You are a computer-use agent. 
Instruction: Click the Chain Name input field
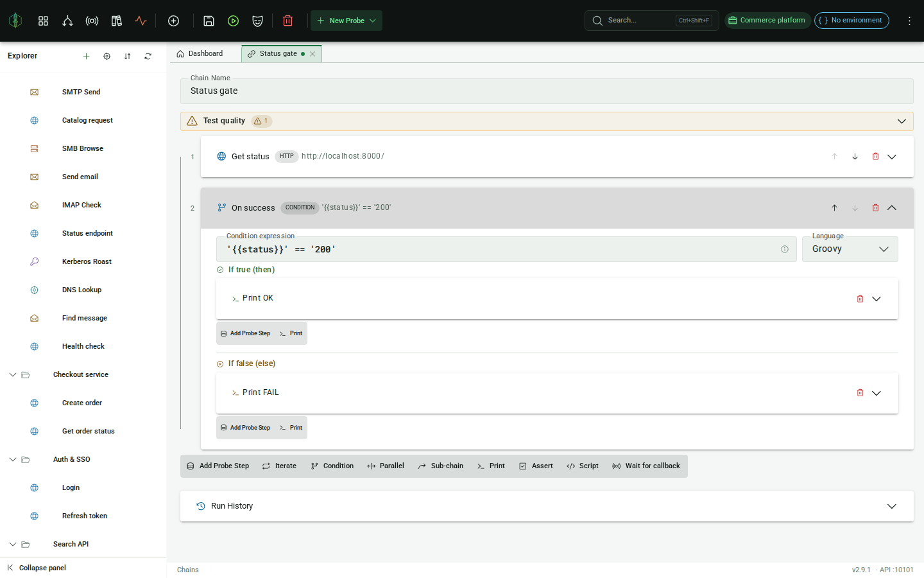[547, 91]
